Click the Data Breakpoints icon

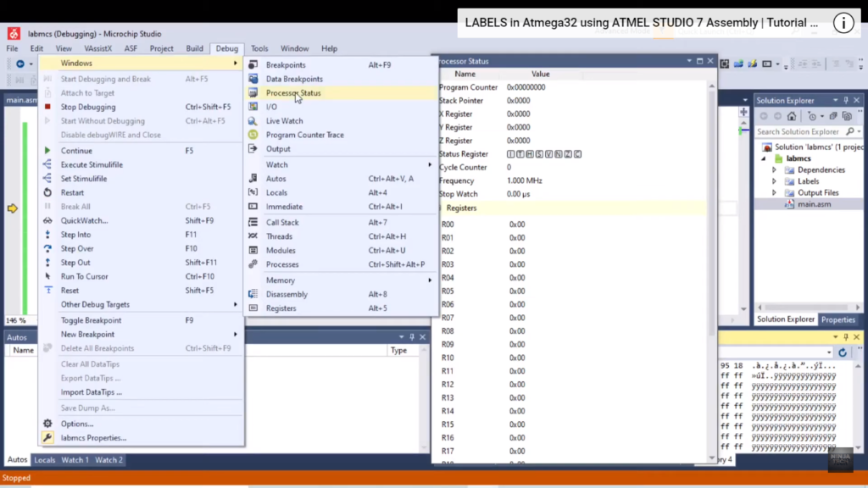click(x=253, y=79)
